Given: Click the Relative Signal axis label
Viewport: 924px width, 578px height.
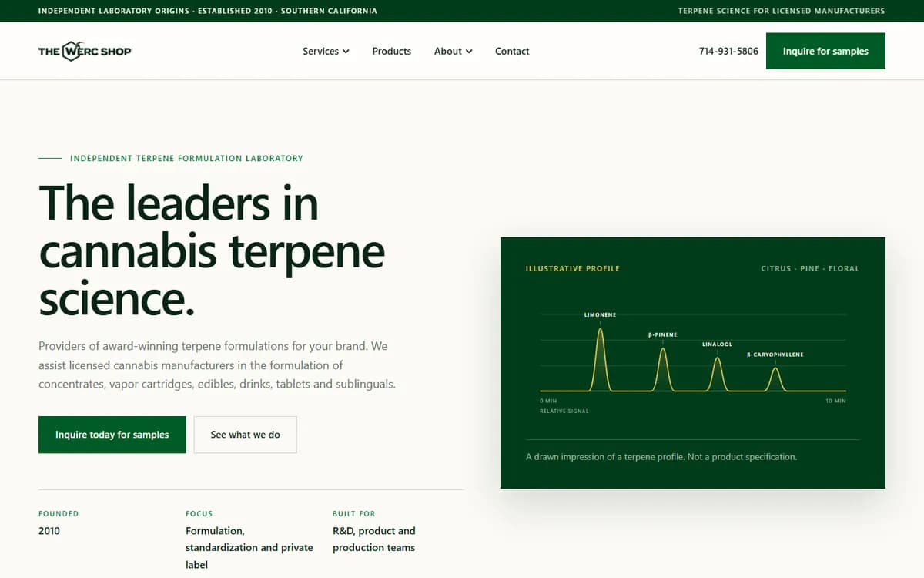Looking at the screenshot, I should point(564,411).
